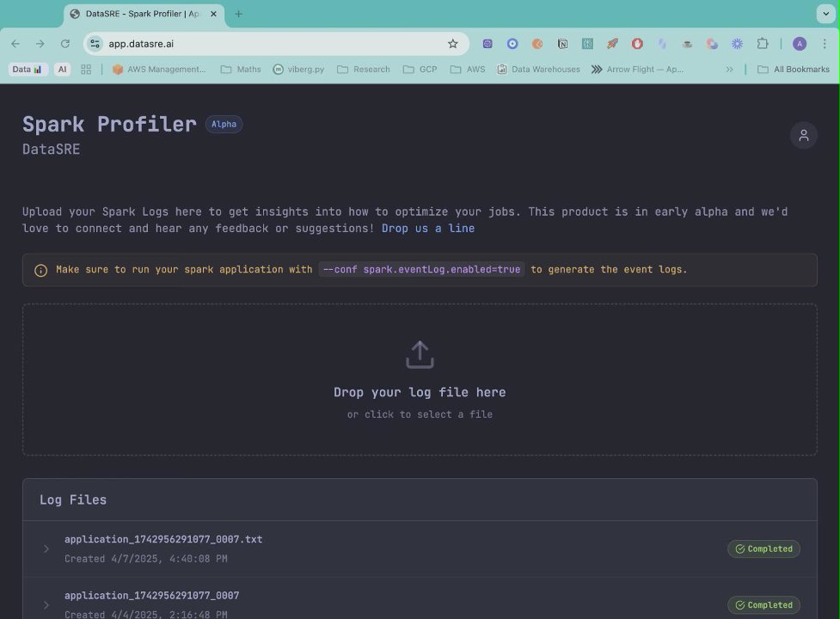Bookmark this page with the star icon

(453, 44)
